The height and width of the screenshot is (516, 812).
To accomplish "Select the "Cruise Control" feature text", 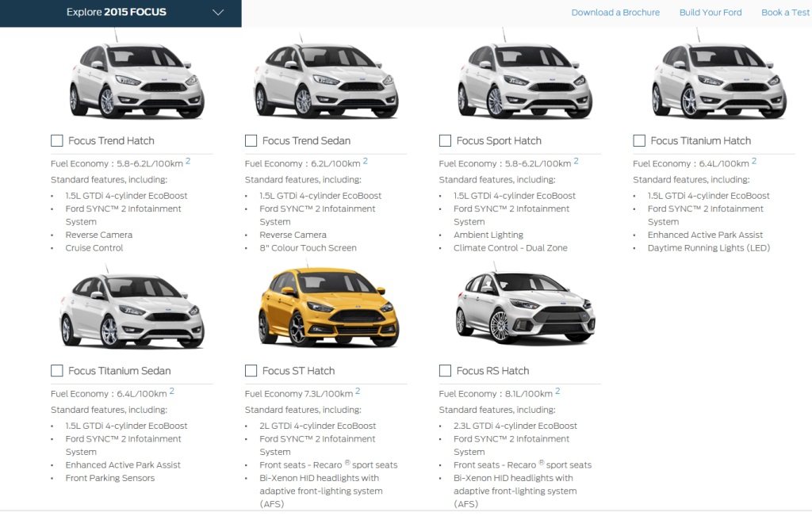I will click(94, 248).
